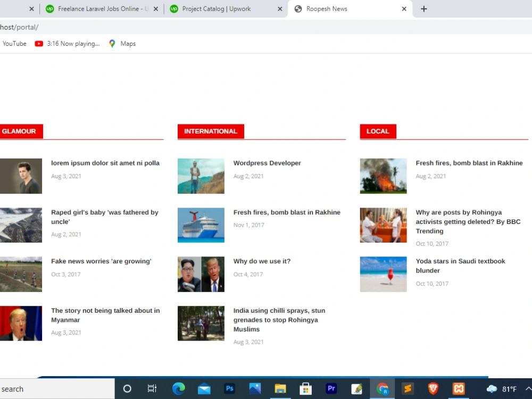
Task: Switch to Chrome in the taskbar
Action: [x=382, y=389]
